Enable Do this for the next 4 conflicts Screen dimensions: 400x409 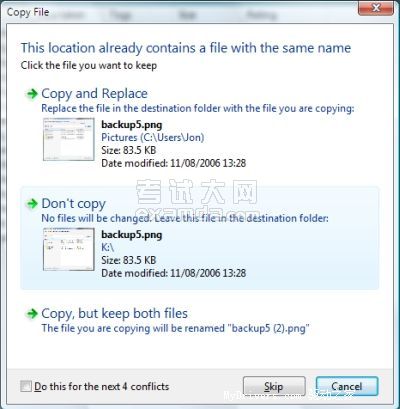point(26,387)
